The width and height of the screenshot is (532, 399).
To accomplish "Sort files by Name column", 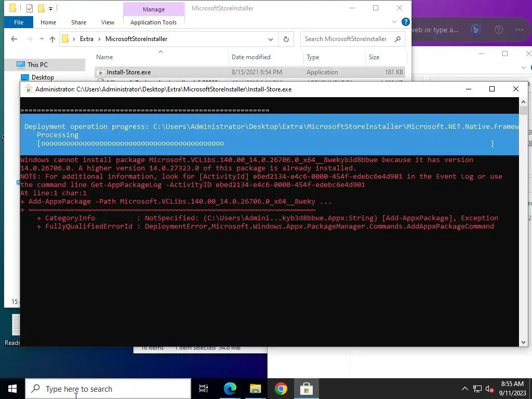I will click(104, 57).
